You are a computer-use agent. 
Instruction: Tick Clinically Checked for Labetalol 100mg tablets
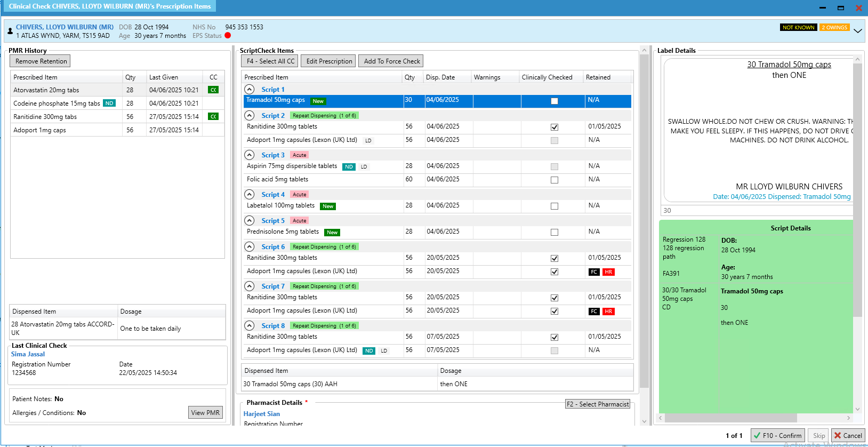pos(554,206)
